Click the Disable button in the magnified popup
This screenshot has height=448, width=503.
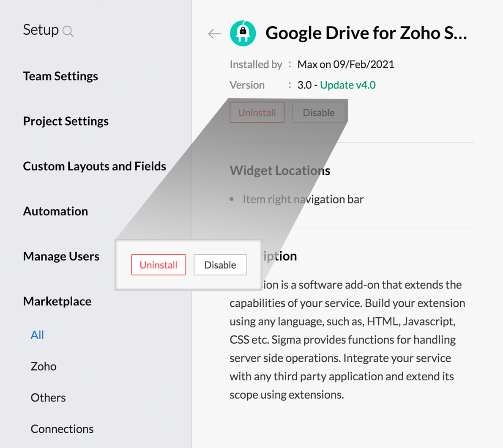[220, 265]
